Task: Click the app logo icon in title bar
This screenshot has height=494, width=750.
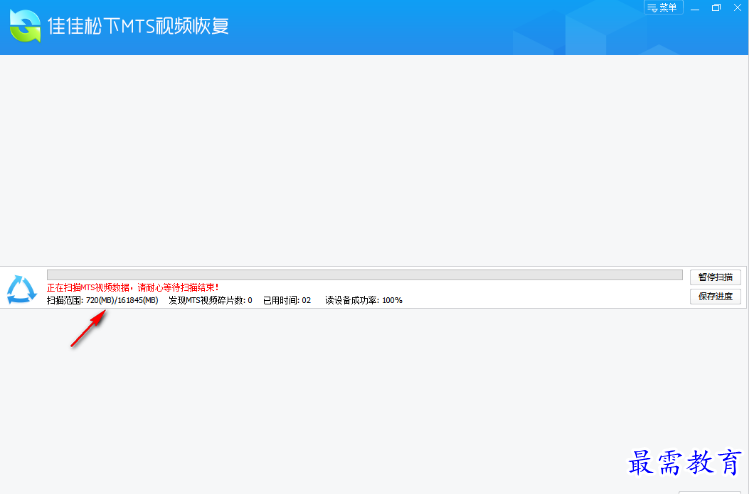Action: [25, 26]
